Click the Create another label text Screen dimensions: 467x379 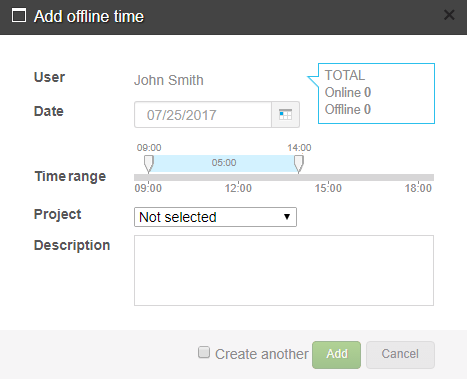(x=262, y=354)
